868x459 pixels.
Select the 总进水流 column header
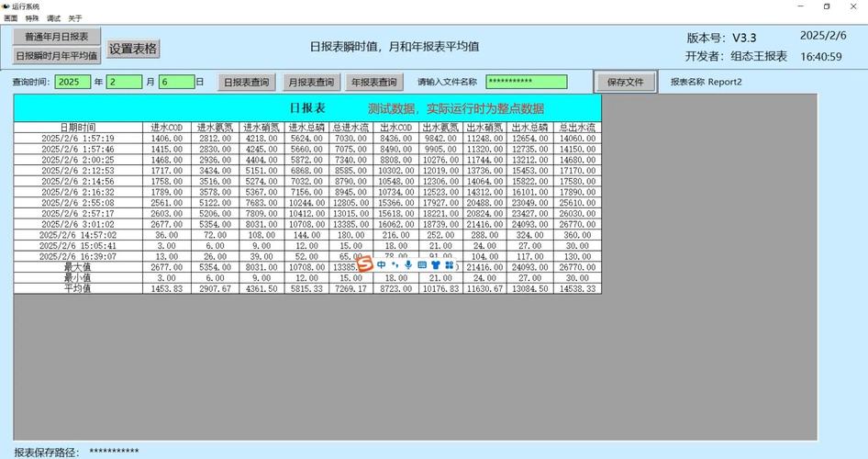click(351, 128)
